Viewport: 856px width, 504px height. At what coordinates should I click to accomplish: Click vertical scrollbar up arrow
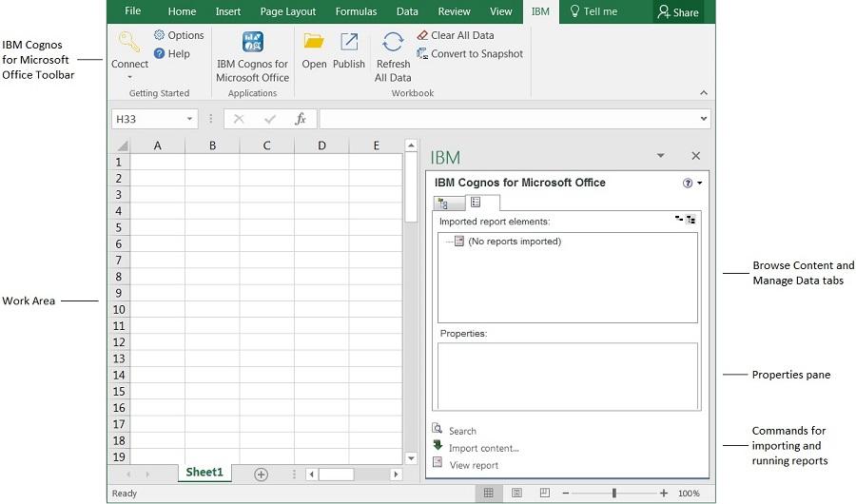411,145
